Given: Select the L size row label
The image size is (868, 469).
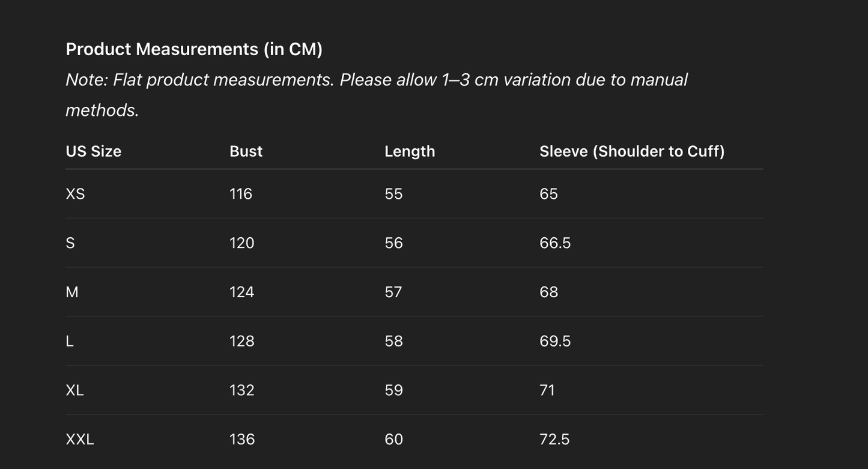Looking at the screenshot, I should tap(70, 341).
